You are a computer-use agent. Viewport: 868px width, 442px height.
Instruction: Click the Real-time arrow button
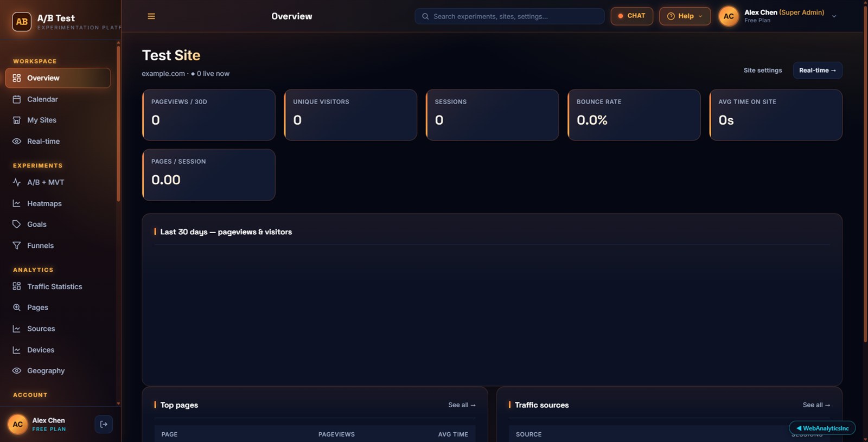pos(818,71)
